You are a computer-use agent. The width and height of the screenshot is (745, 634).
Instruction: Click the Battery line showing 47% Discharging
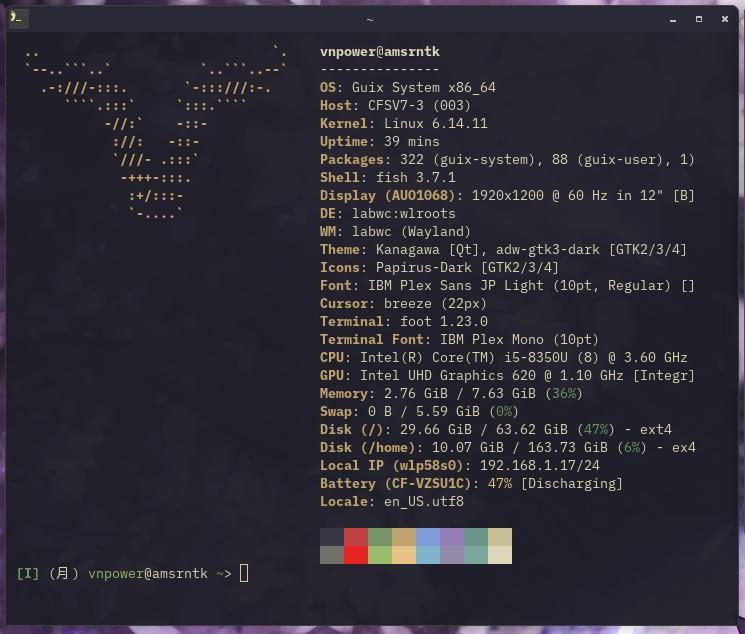coord(471,483)
